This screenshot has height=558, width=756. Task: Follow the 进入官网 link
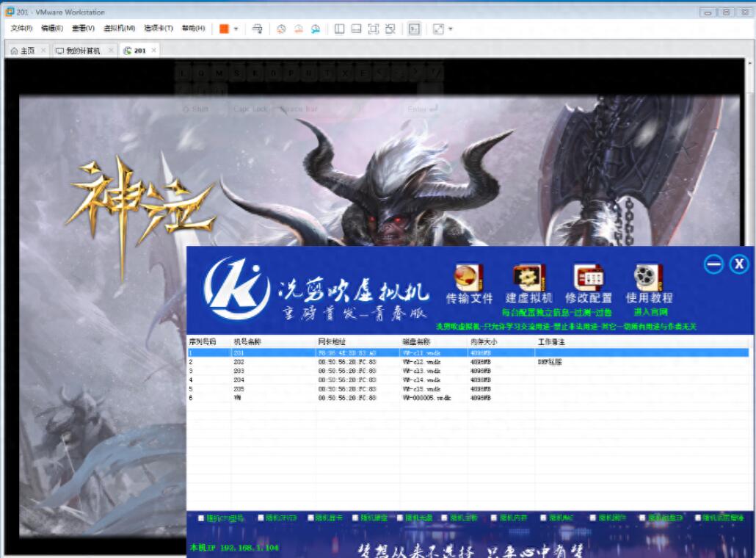650,312
